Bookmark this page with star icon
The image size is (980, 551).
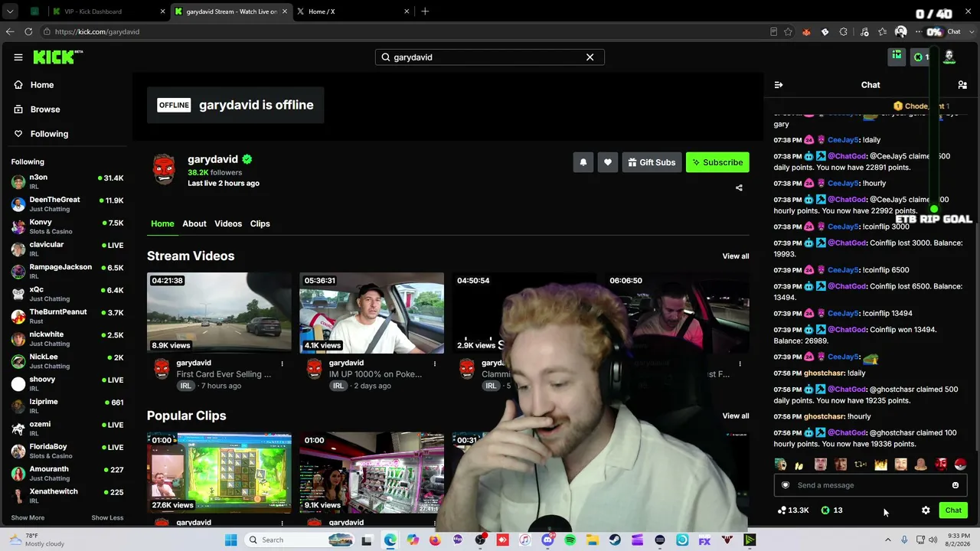tap(788, 31)
